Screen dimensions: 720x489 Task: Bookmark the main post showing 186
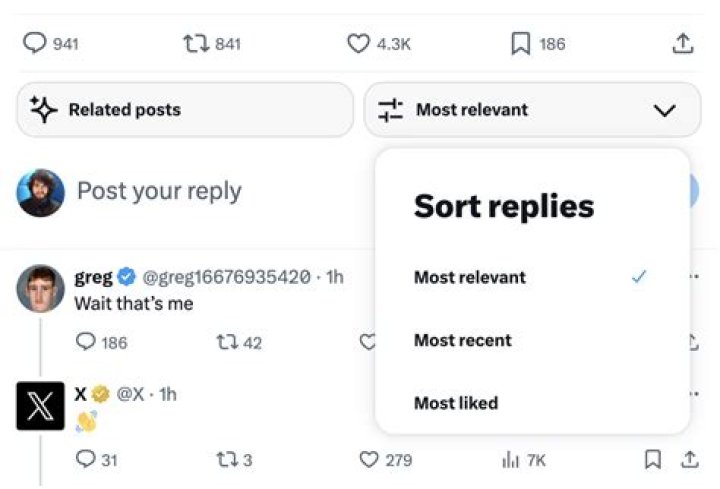[x=520, y=43]
